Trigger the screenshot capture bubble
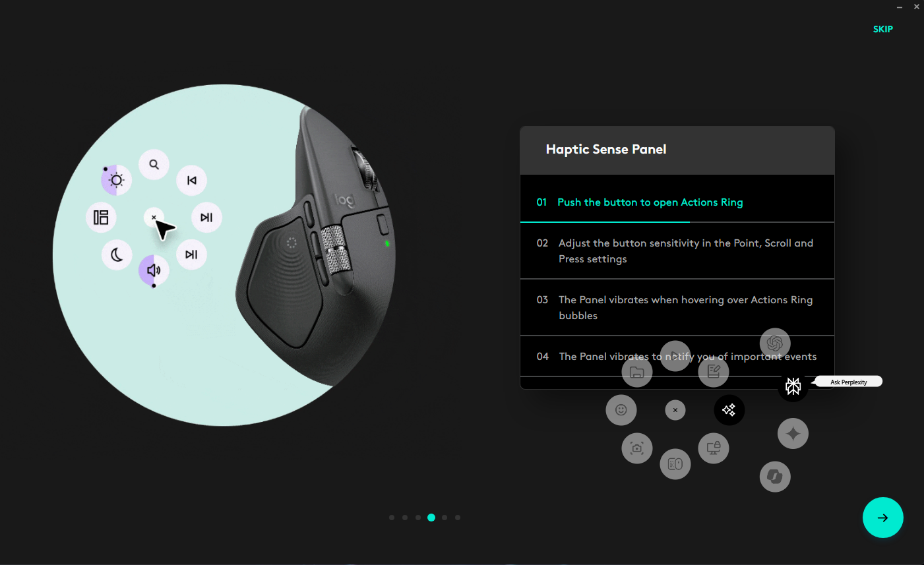 pyautogui.click(x=637, y=448)
